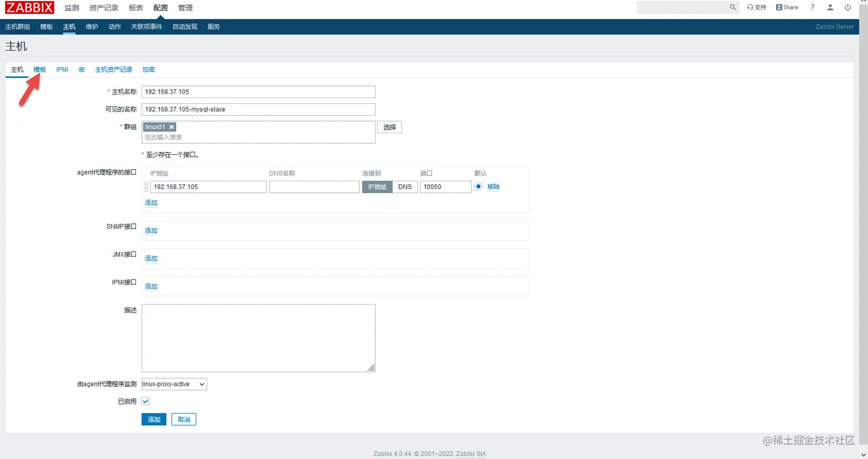Switch connection to IP地址
The height and width of the screenshot is (459, 868).
[x=377, y=187]
